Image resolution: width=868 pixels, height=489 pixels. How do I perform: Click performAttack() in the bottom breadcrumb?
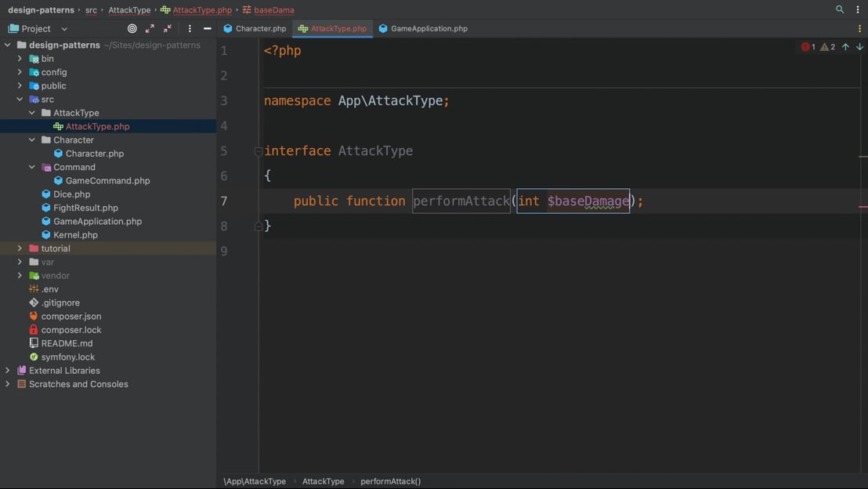390,481
